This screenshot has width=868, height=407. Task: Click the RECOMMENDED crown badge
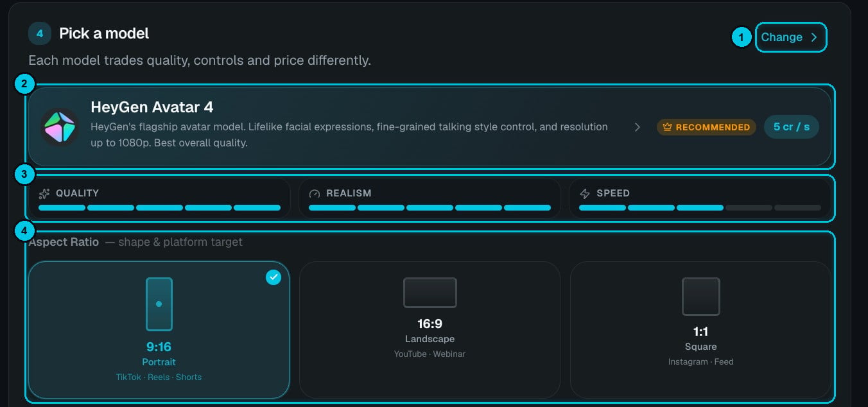click(706, 127)
